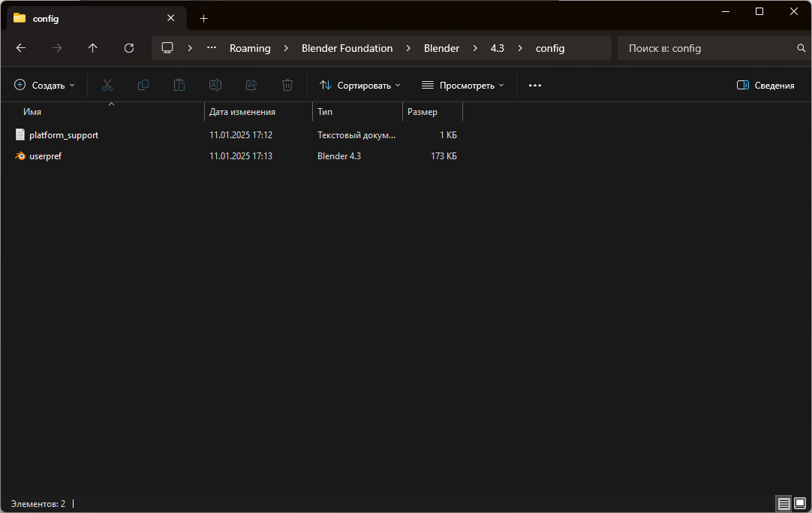Image resolution: width=812 pixels, height=513 pixels.
Task: Close the config tab
Action: pos(171,18)
